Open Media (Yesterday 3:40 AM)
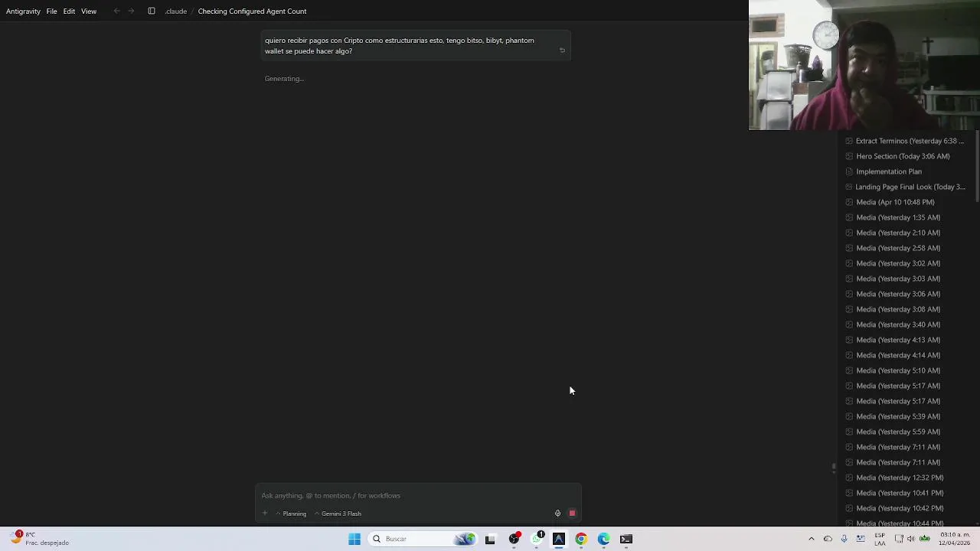This screenshot has height=551, width=980. click(x=898, y=324)
